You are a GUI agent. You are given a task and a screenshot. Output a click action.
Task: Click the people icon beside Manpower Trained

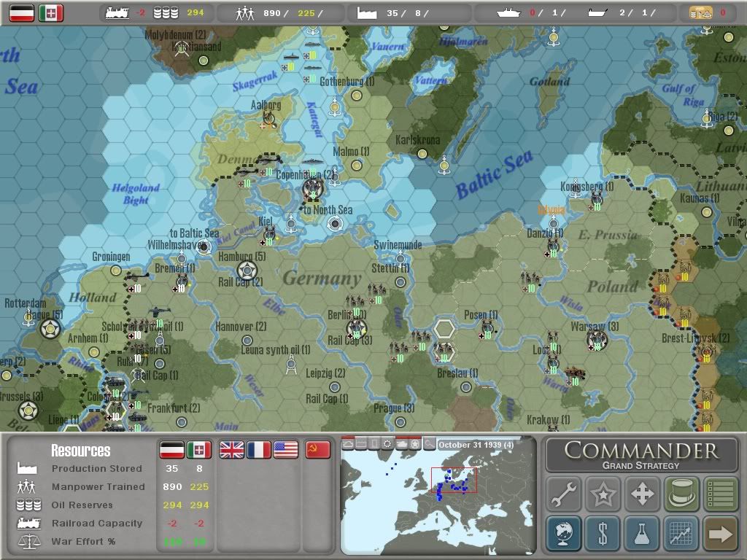[26, 486]
